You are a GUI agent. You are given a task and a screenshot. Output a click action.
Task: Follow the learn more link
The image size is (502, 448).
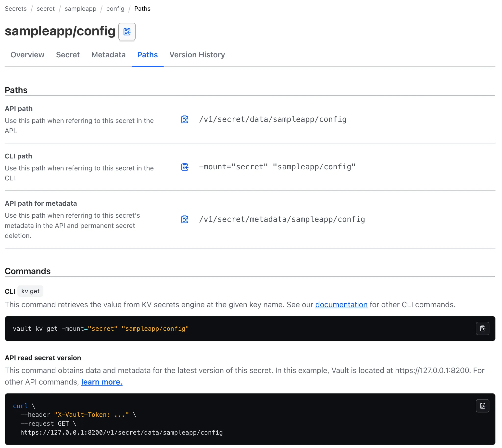point(102,382)
